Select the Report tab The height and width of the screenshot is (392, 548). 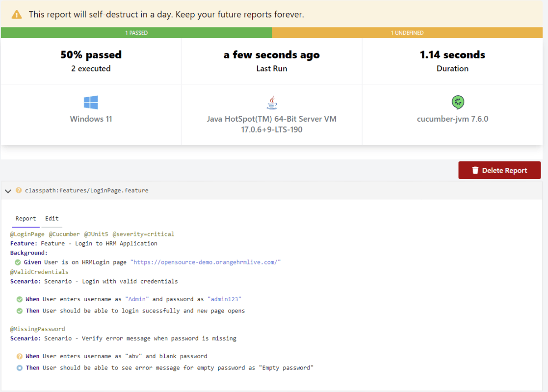click(26, 219)
